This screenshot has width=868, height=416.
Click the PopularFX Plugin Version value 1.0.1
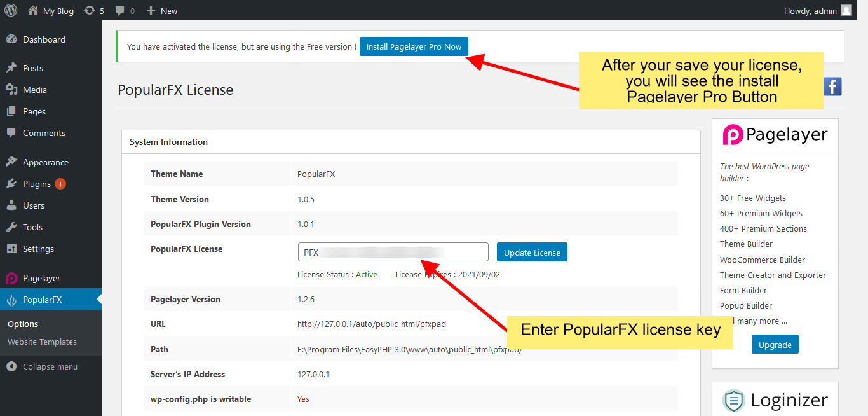[306, 224]
